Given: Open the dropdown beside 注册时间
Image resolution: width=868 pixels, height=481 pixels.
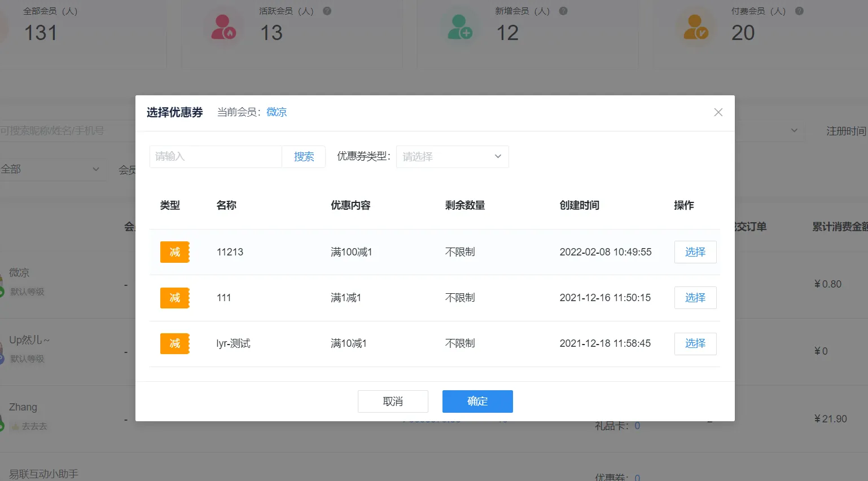Looking at the screenshot, I should tap(770, 131).
